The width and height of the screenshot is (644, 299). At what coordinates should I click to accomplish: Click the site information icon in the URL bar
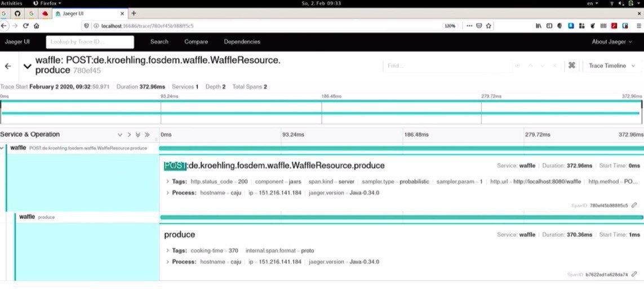coord(96,25)
